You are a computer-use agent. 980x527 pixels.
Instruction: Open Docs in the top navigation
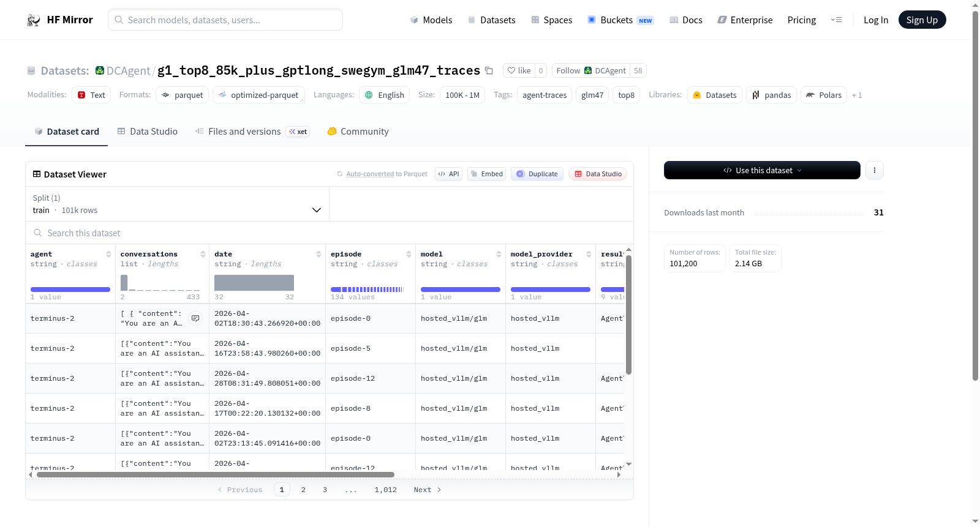(x=685, y=20)
